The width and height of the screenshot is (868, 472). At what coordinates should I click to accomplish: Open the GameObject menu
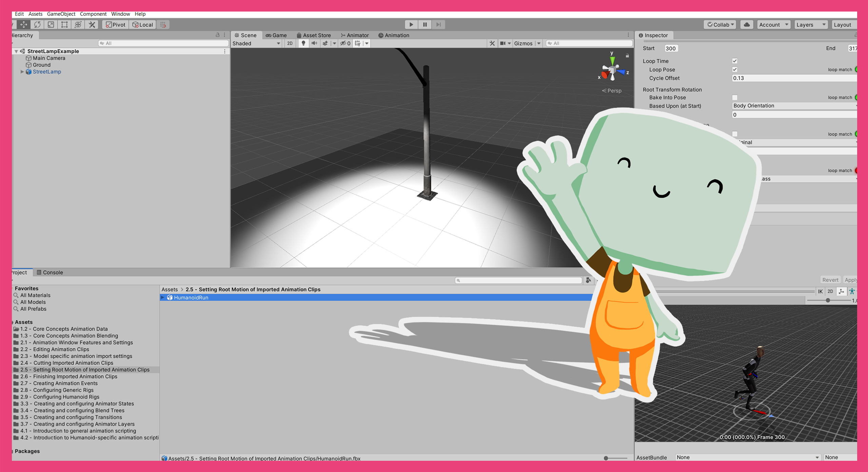(x=61, y=14)
